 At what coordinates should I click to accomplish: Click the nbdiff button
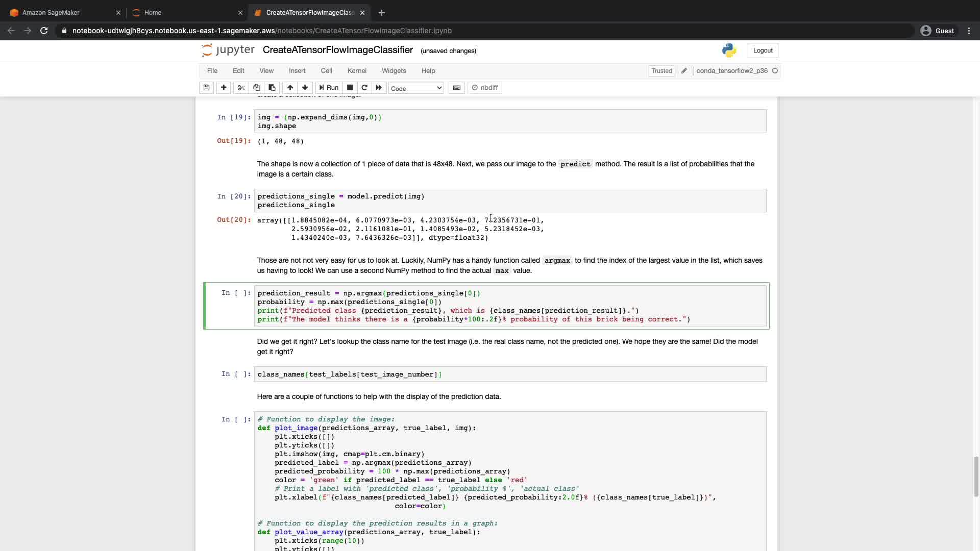485,88
